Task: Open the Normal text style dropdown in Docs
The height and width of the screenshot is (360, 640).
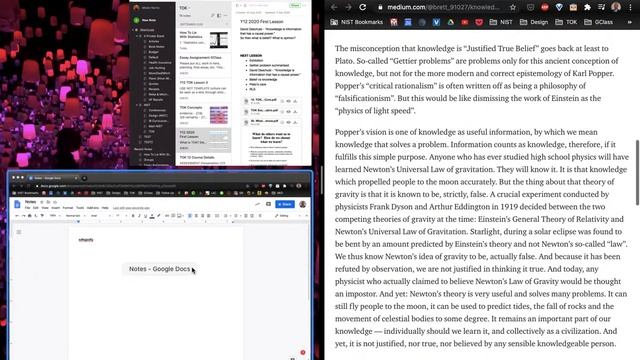Action: [x=75, y=216]
